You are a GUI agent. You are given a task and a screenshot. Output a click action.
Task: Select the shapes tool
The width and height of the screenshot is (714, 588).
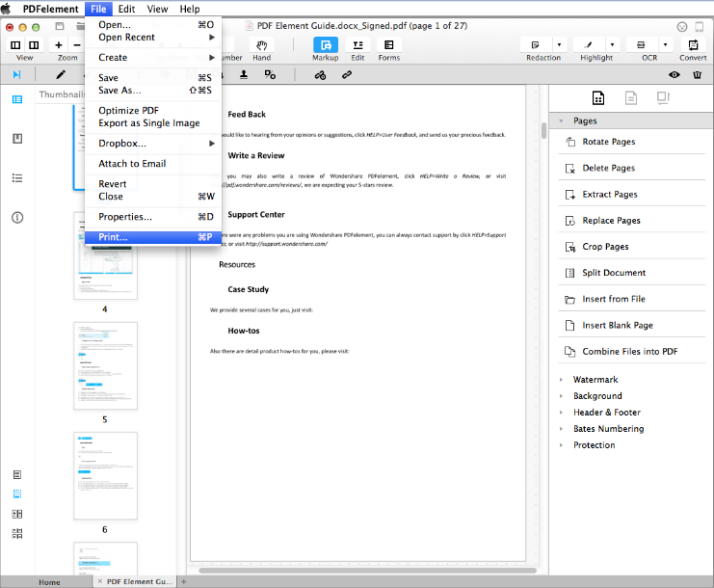pos(270,74)
